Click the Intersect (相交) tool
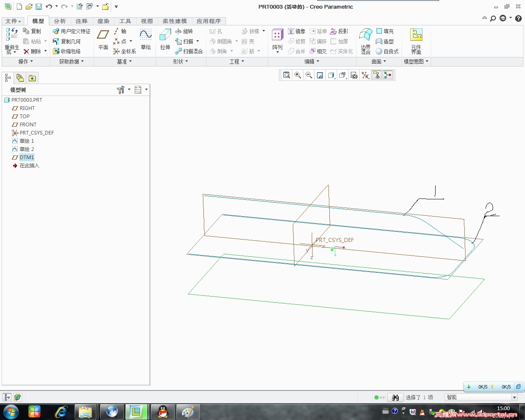The width and height of the screenshot is (525, 420). [318, 51]
